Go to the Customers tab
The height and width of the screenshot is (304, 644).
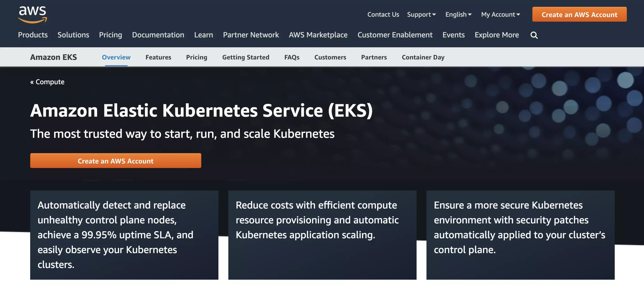point(330,57)
